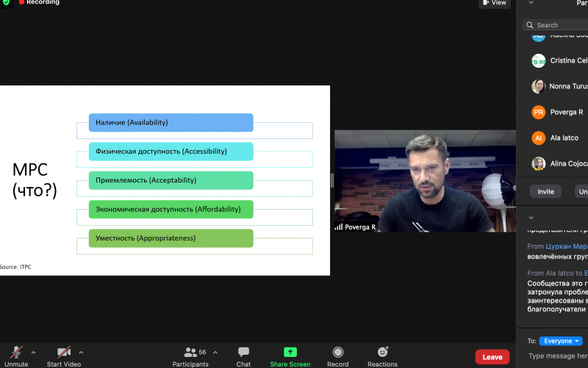Unmute the microphone
The image size is (588, 368).
pos(16,353)
